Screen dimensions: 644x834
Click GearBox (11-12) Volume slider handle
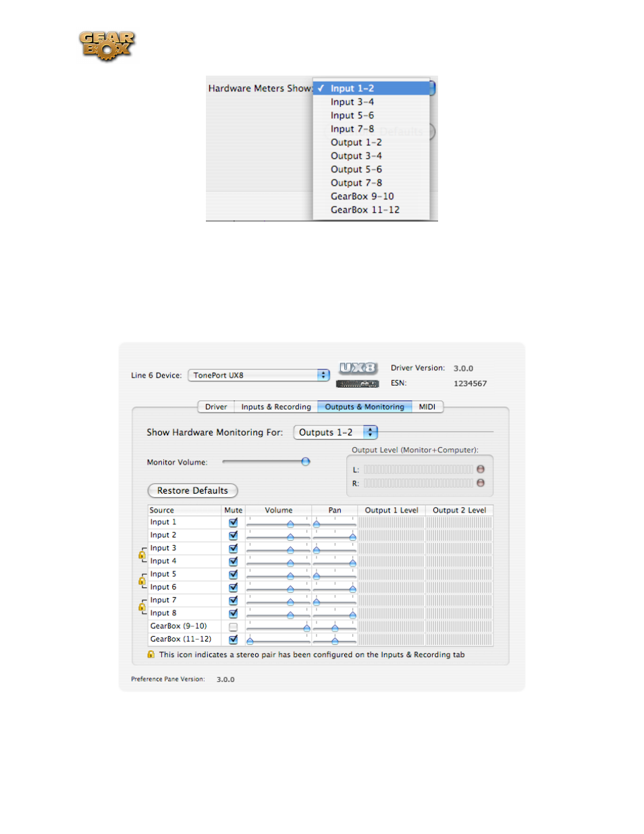250,641
